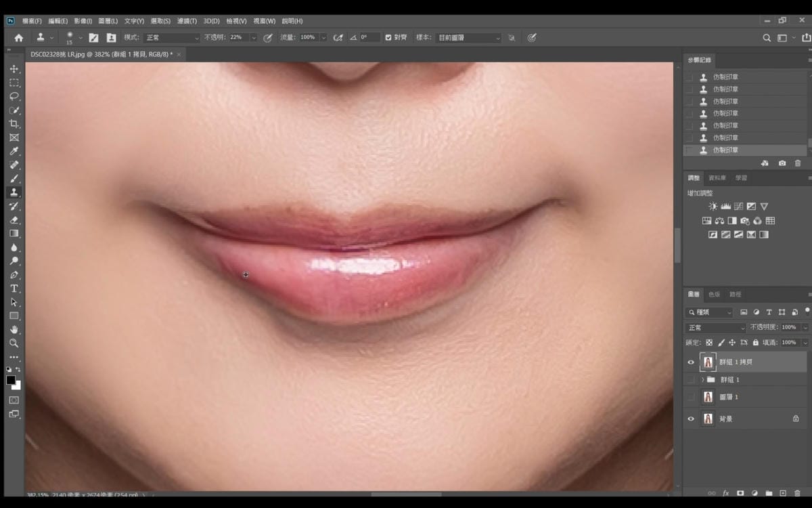
Task: Open the 模式 blend mode dropdown in options bar
Action: 171,38
